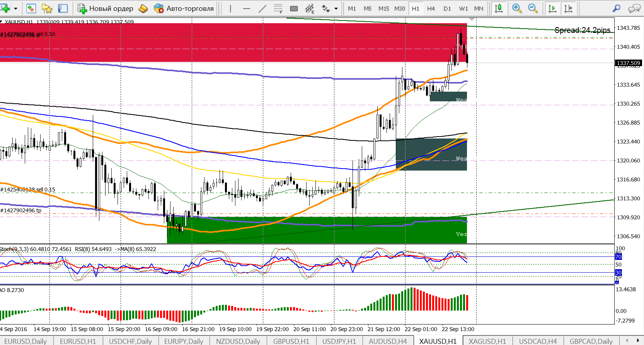Open the MetaEditor book icon
Image resolution: width=644 pixels, height=345 pixels.
pos(143,8)
